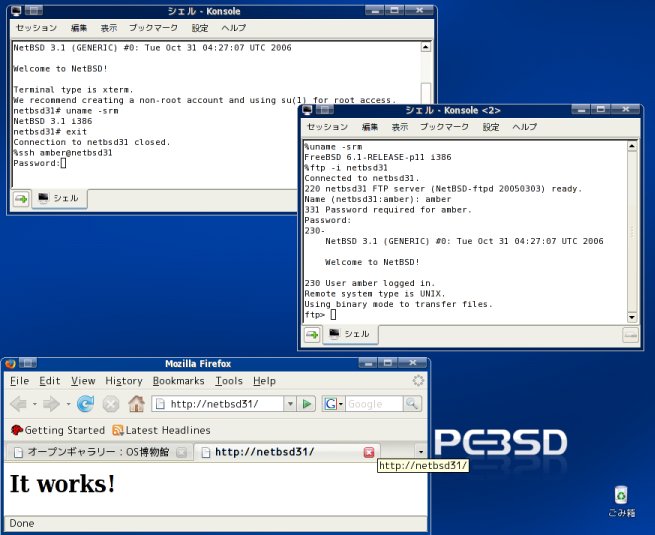Click the Google search input field

coord(374,404)
